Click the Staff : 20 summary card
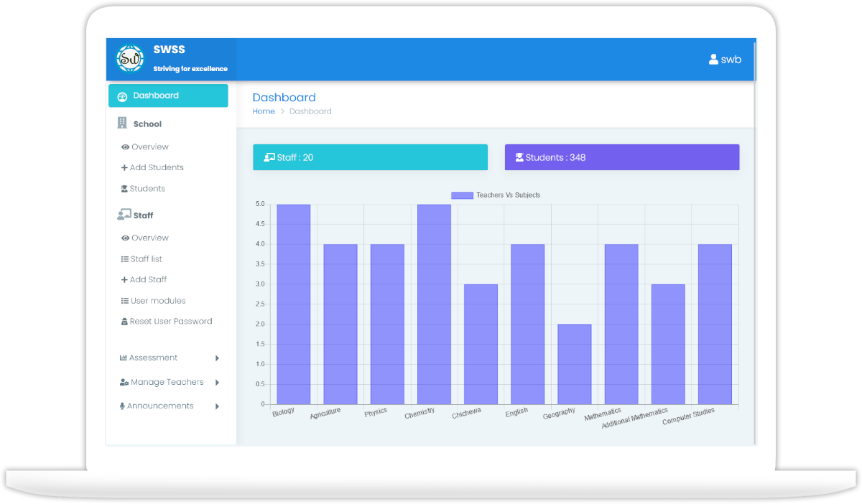The height and width of the screenshot is (504, 862). point(370,157)
